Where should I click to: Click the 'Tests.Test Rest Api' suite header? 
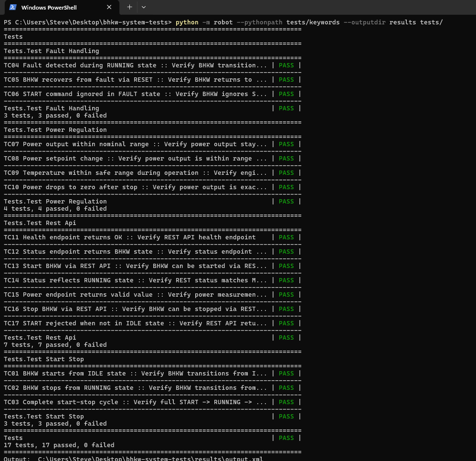coord(40,223)
